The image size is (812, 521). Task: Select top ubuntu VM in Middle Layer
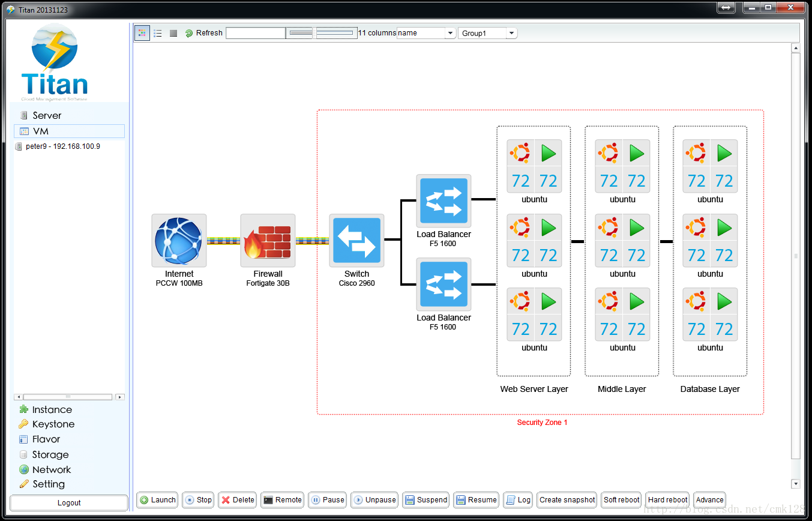[622, 166]
